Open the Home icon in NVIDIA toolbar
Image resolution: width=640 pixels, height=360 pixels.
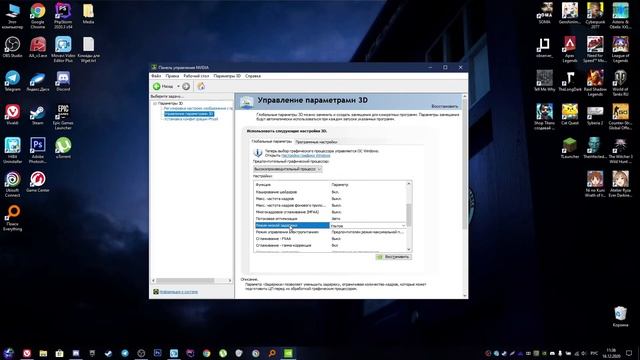pos(201,86)
